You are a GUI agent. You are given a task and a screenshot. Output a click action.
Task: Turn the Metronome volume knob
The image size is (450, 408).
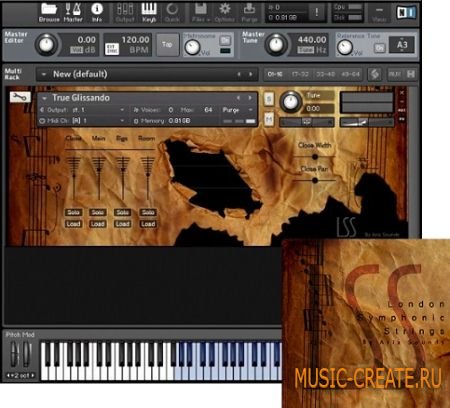tap(192, 47)
